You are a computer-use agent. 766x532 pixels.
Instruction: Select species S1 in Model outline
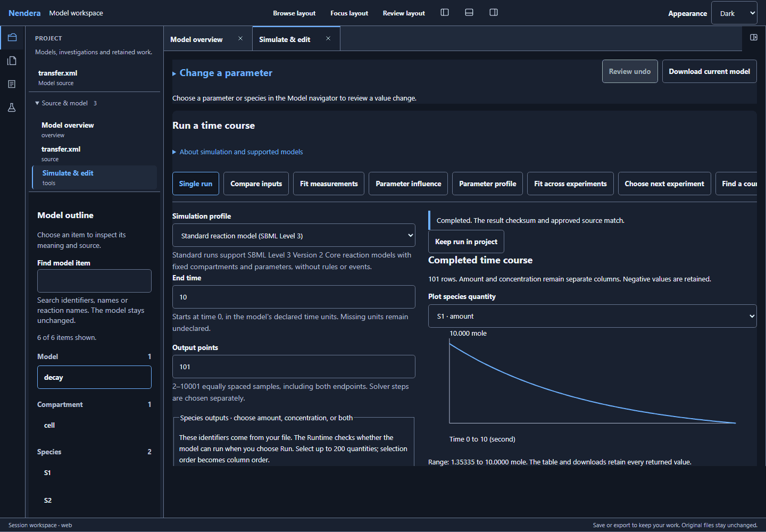[x=94, y=472]
